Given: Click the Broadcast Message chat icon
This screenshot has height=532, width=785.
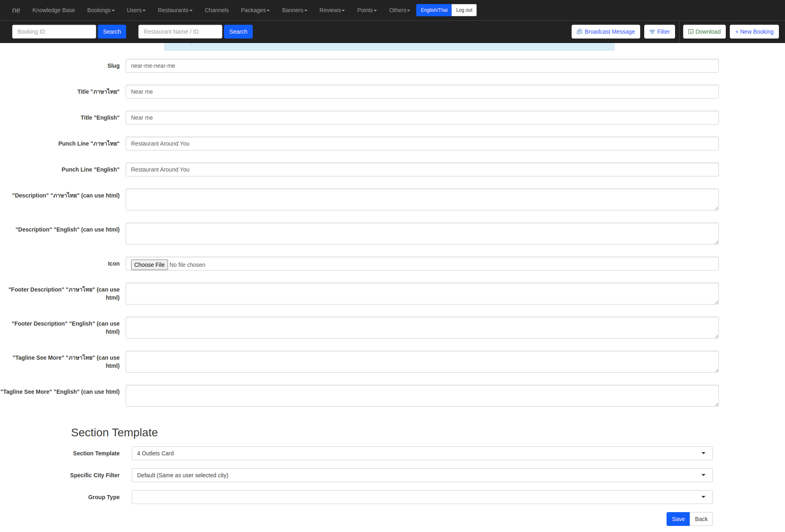Looking at the screenshot, I should (579, 32).
